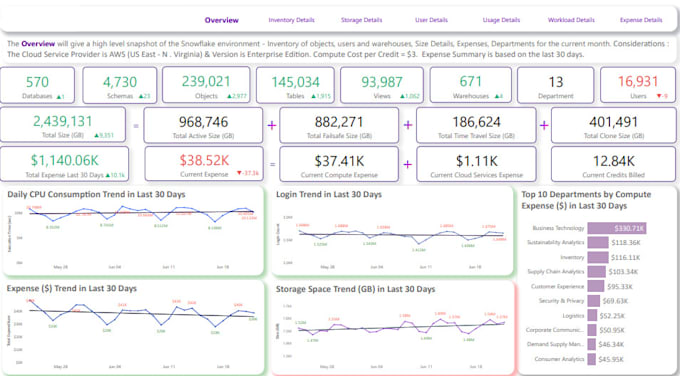Open the Inventory Details tab
Viewport: 680px width, 376px height.
pyautogui.click(x=291, y=20)
